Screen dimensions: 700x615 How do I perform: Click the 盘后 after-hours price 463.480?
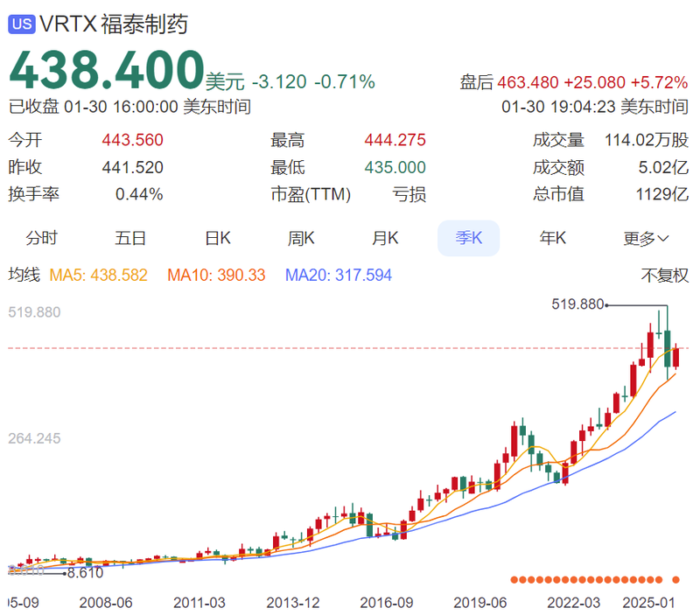[x=528, y=83]
